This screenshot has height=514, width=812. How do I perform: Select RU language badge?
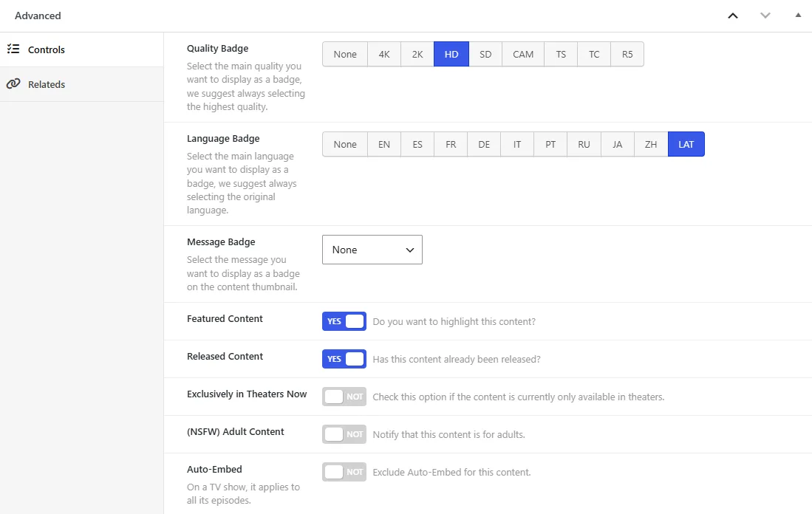point(584,145)
